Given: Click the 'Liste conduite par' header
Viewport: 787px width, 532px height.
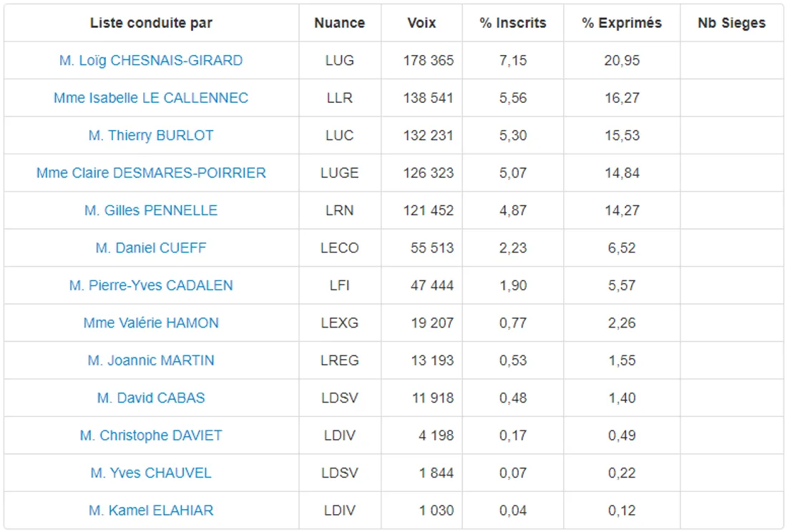Looking at the screenshot, I should coord(151,23).
